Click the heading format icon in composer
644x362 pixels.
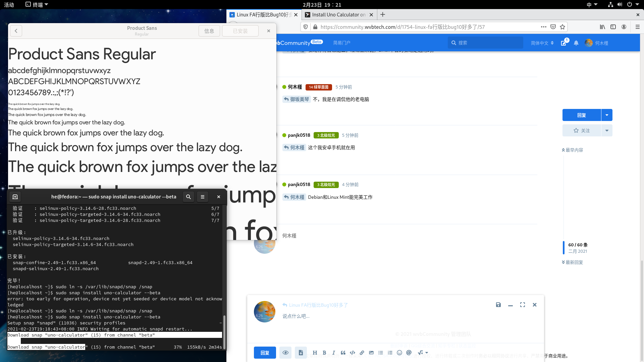315,353
